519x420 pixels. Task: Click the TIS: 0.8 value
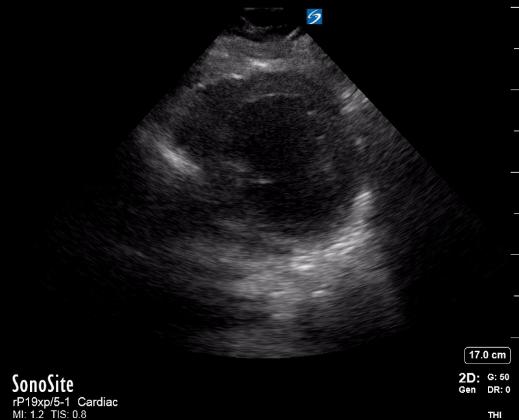click(69, 414)
